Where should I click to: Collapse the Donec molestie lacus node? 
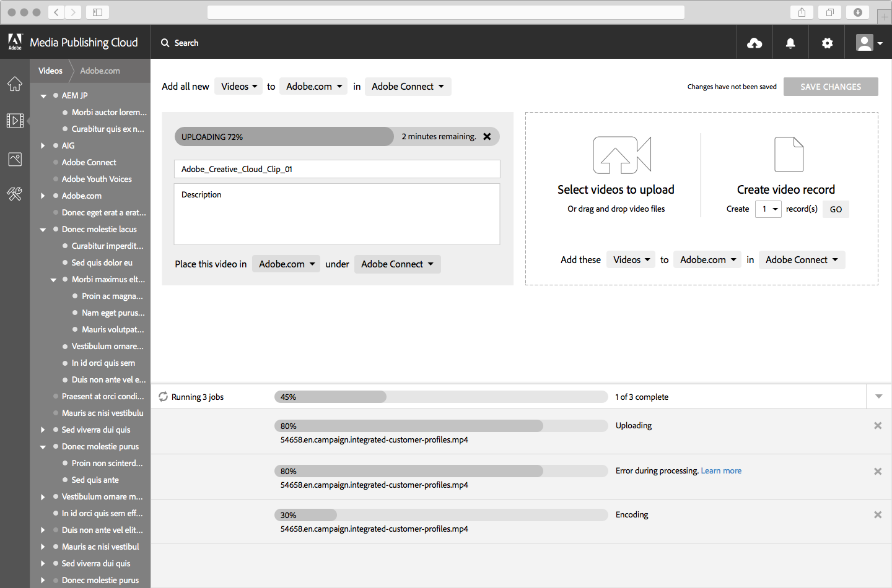pyautogui.click(x=43, y=230)
